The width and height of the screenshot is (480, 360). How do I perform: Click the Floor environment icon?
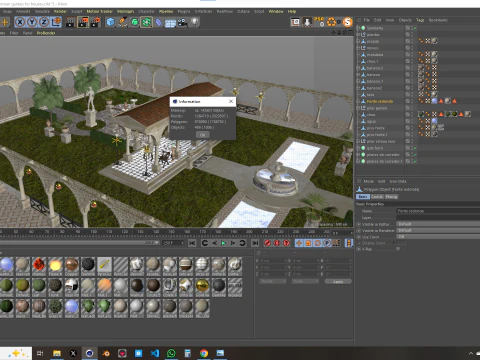(x=170, y=22)
